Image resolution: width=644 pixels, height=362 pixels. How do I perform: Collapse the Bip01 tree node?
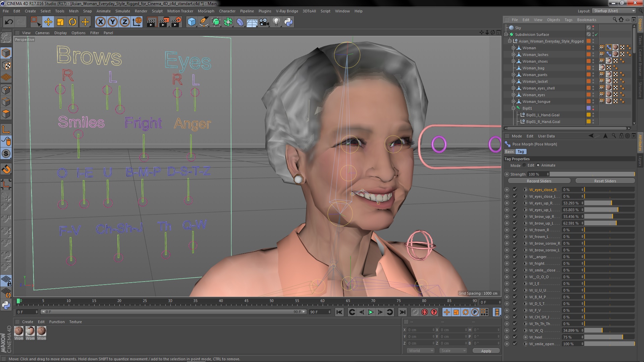pos(514,108)
